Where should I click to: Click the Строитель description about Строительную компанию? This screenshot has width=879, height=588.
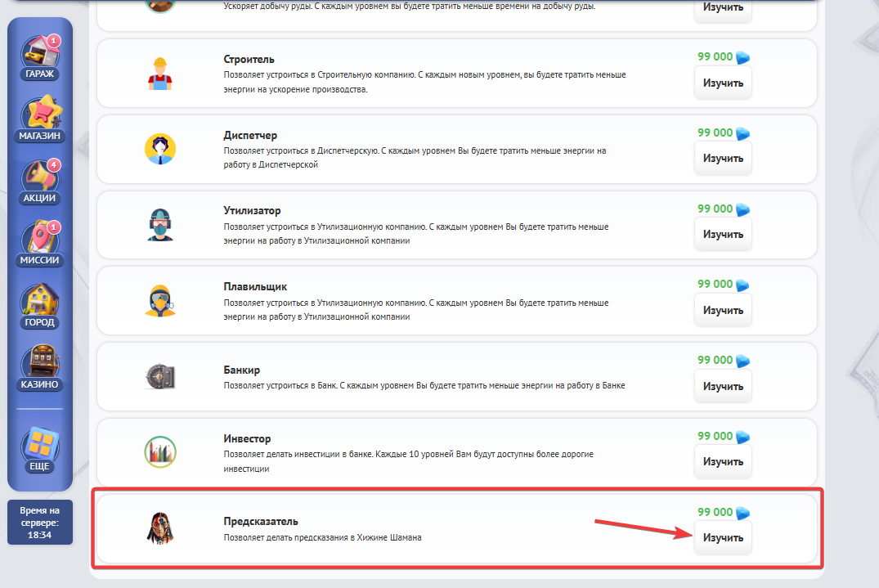tap(425, 82)
